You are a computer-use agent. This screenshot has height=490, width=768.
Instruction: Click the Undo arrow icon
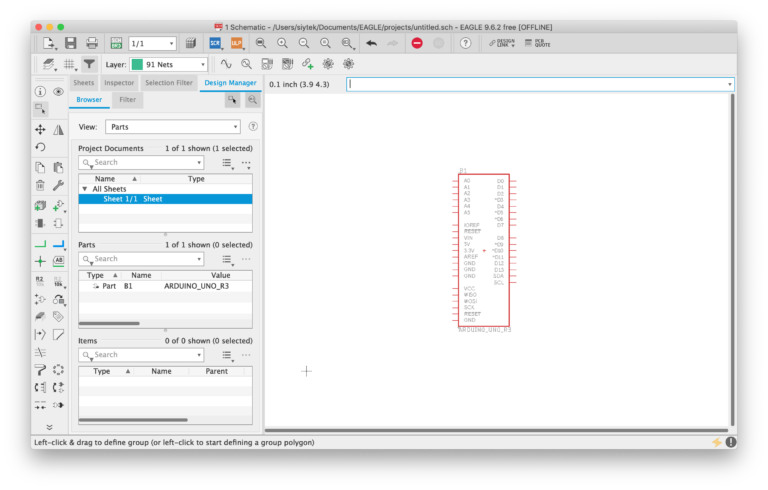(x=372, y=43)
